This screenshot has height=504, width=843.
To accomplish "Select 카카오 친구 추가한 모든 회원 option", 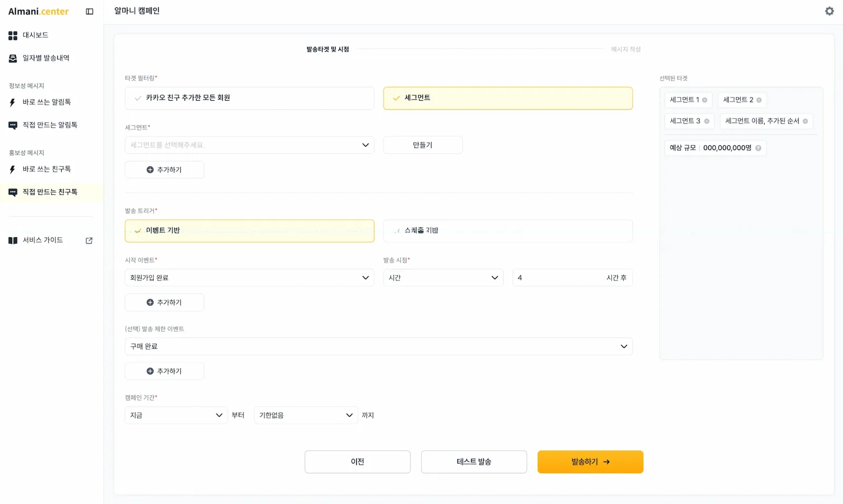I will [249, 98].
